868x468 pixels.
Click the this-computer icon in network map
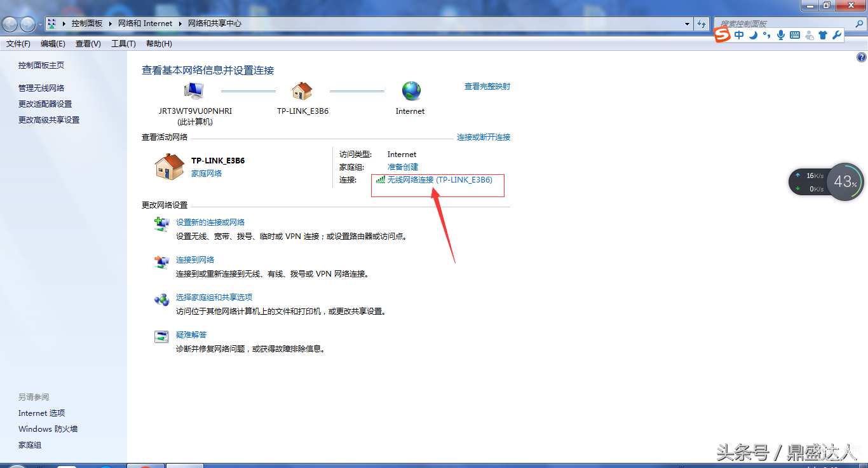[193, 92]
